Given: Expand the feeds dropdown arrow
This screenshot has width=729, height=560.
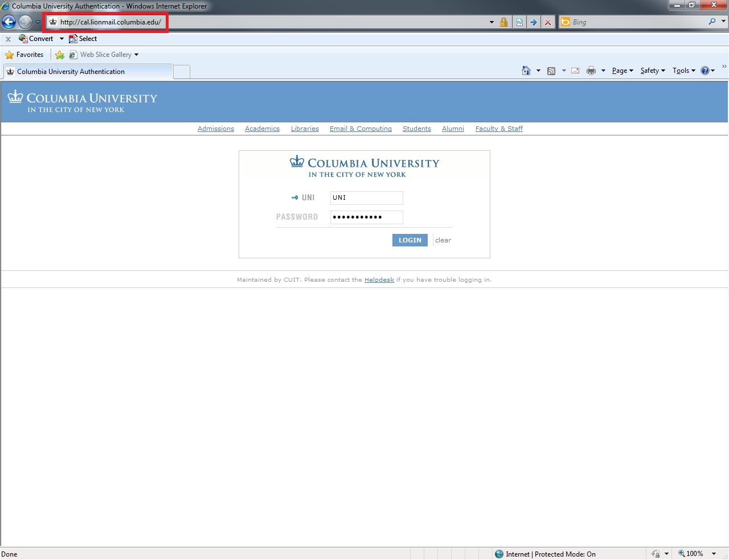Looking at the screenshot, I should click(564, 71).
